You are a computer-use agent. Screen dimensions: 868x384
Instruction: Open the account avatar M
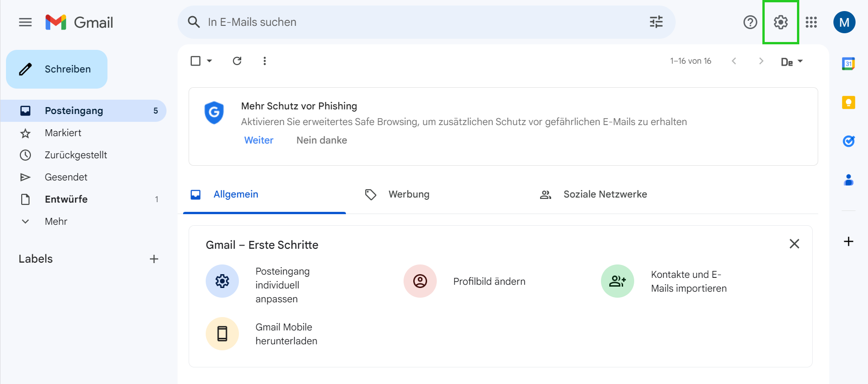click(844, 22)
